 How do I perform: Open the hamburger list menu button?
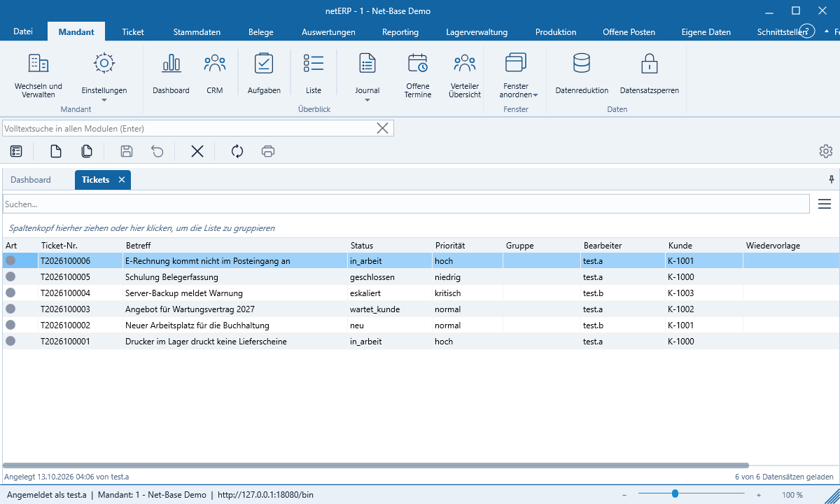(x=825, y=204)
